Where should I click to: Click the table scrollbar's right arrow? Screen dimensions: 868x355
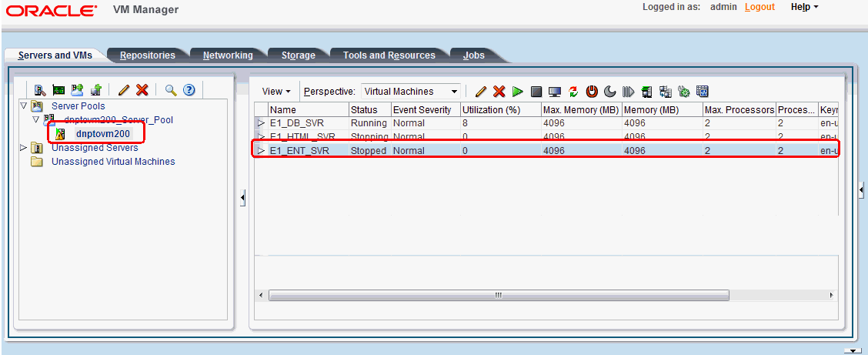(832, 295)
